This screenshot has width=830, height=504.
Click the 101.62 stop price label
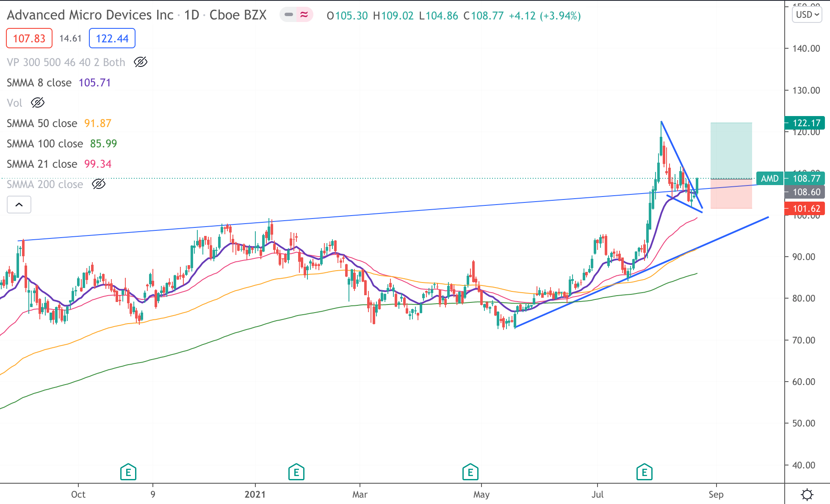coord(805,208)
